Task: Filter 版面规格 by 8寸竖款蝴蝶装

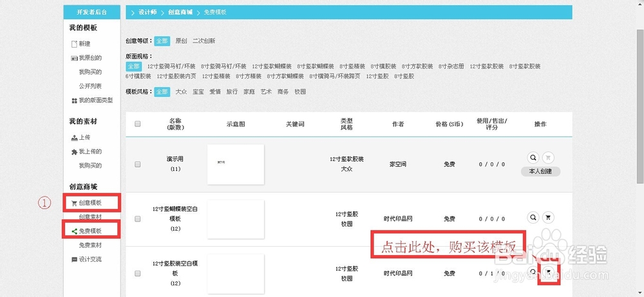Action: click(316, 66)
